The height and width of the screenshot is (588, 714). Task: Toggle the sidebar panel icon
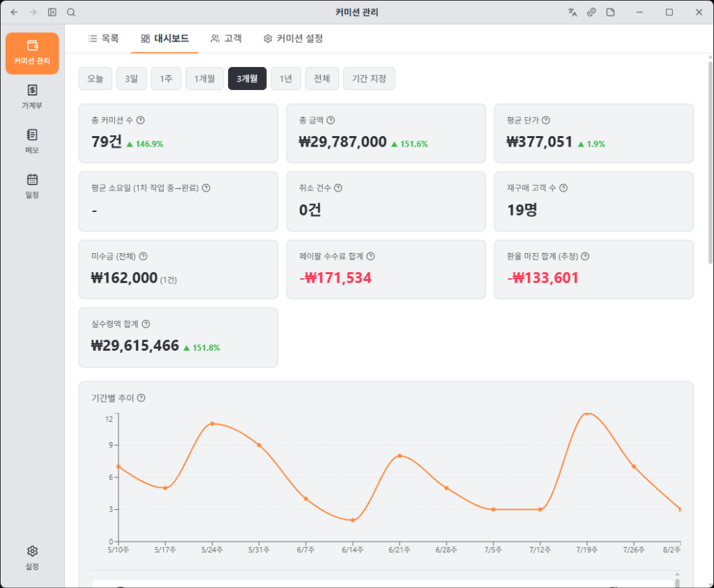[x=52, y=13]
